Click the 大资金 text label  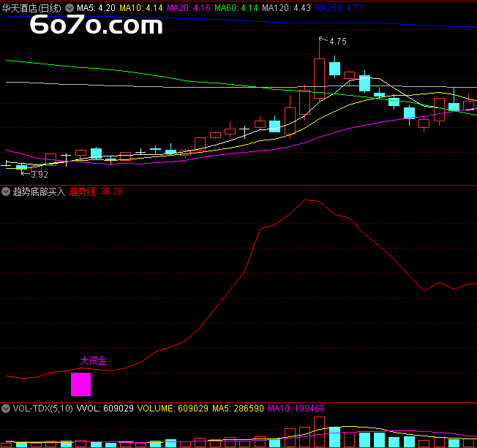[93, 361]
